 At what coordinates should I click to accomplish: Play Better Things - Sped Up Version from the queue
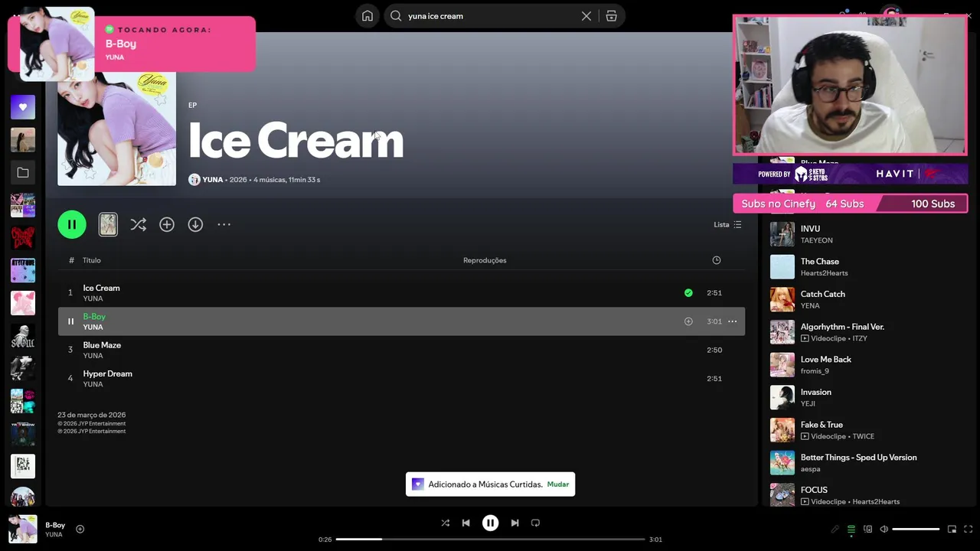point(866,463)
